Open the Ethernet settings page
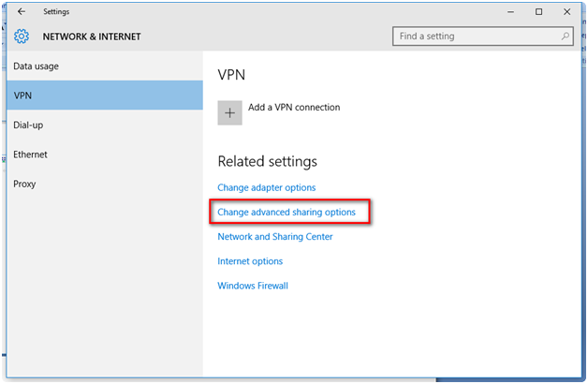 click(x=31, y=155)
